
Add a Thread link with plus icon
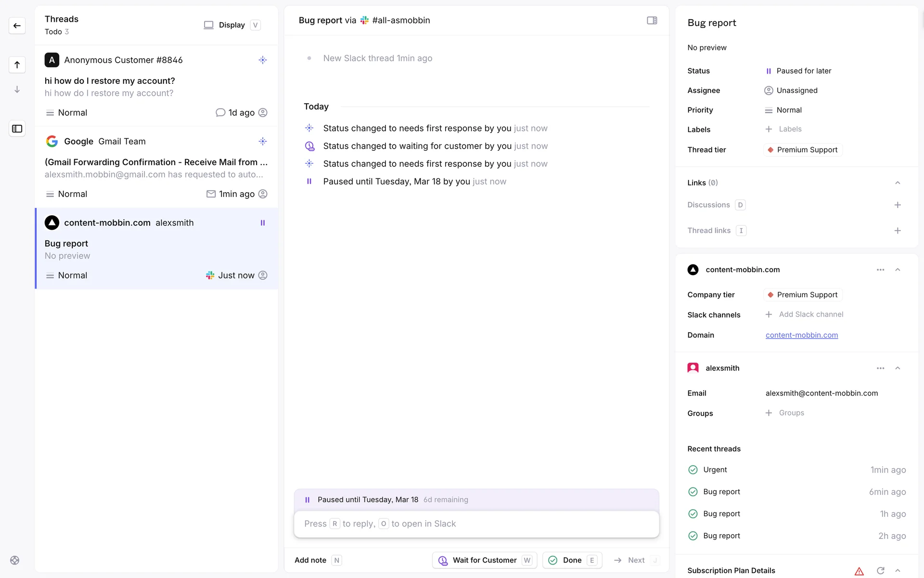[898, 231]
